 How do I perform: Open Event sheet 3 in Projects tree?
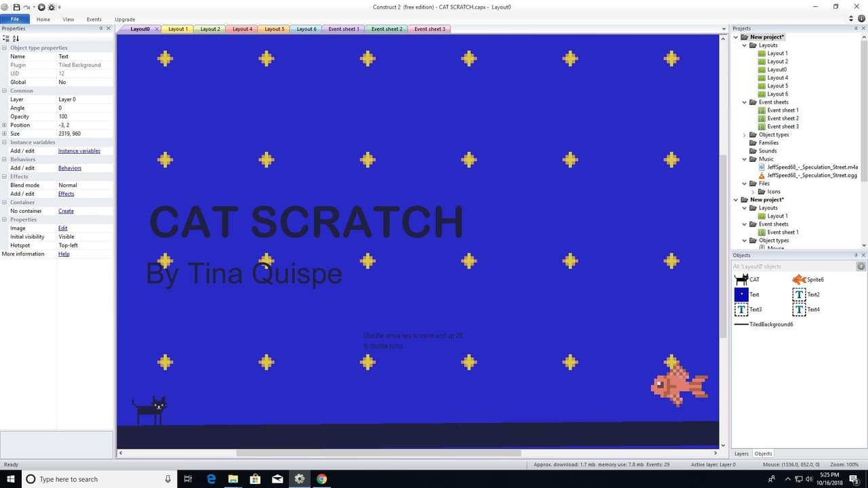click(x=778, y=127)
